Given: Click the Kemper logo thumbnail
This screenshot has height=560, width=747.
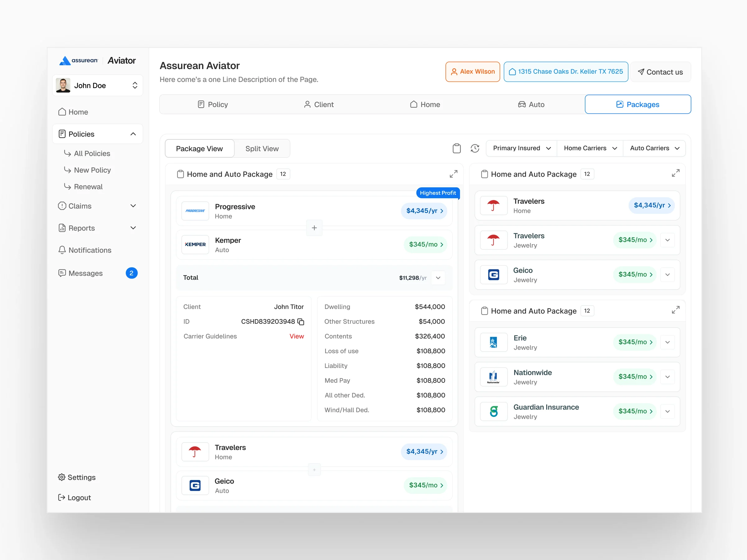Looking at the screenshot, I should pyautogui.click(x=195, y=245).
